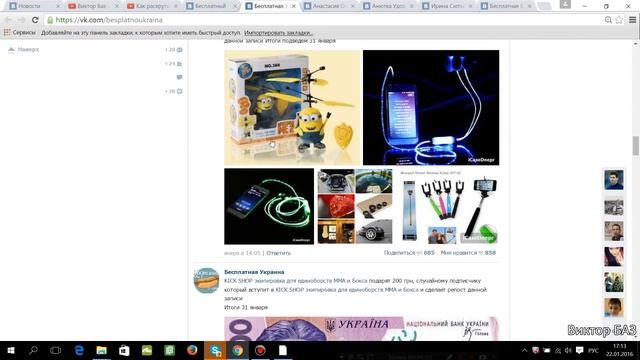Viewport: 640px width, 360px height.
Task: Open the Windows Start menu
Action: point(11,350)
